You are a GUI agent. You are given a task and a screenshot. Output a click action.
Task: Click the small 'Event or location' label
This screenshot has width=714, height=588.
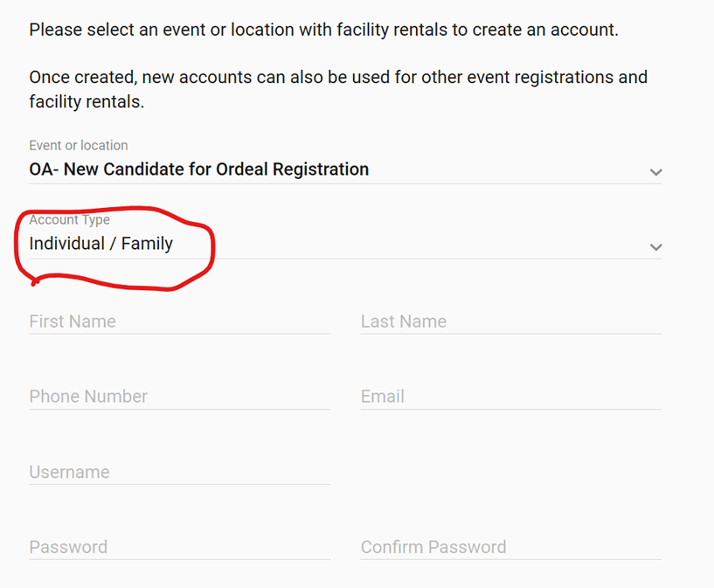pos(79,146)
